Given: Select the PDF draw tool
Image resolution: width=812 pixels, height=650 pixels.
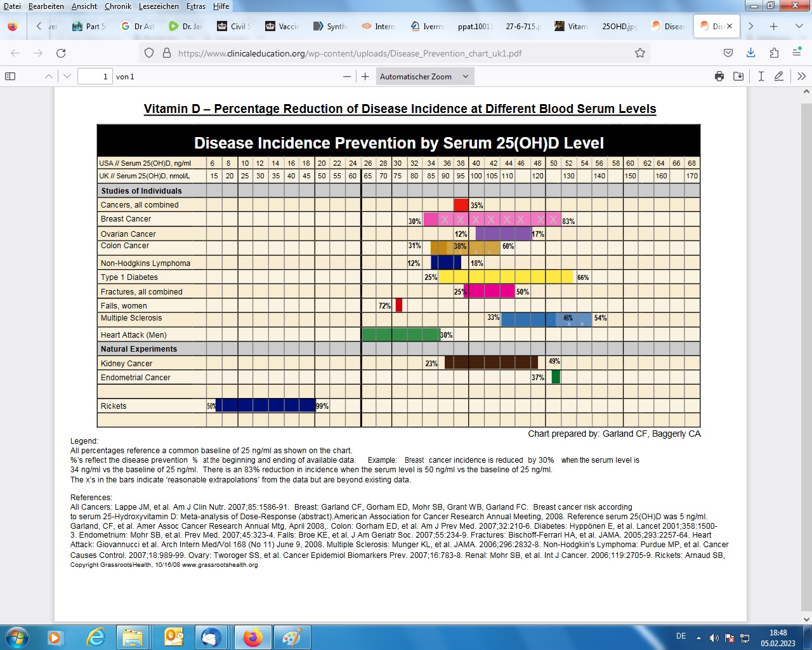Looking at the screenshot, I should pos(779,76).
